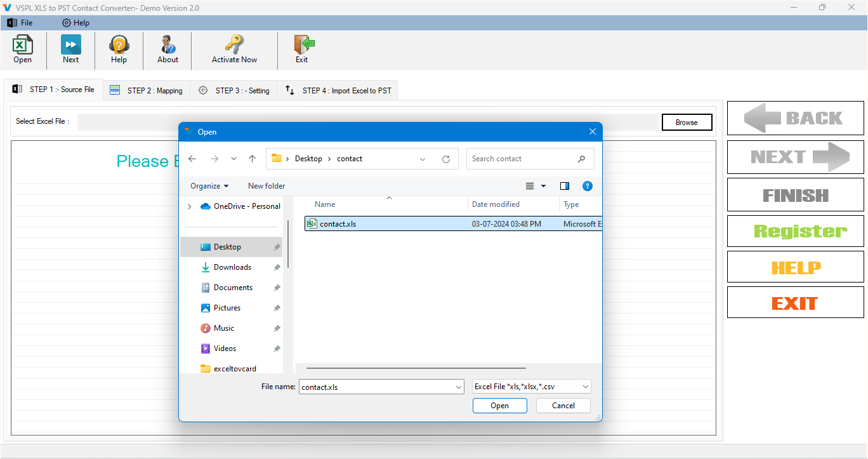The height and width of the screenshot is (459, 868).
Task: Switch to STEP 1 Source File tab
Action: pyautogui.click(x=53, y=90)
